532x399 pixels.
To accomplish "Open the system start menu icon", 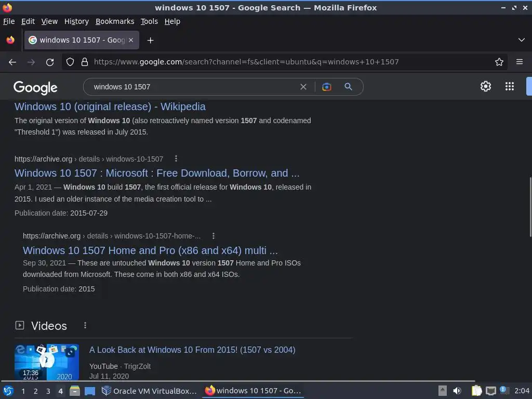I will (x=8, y=391).
